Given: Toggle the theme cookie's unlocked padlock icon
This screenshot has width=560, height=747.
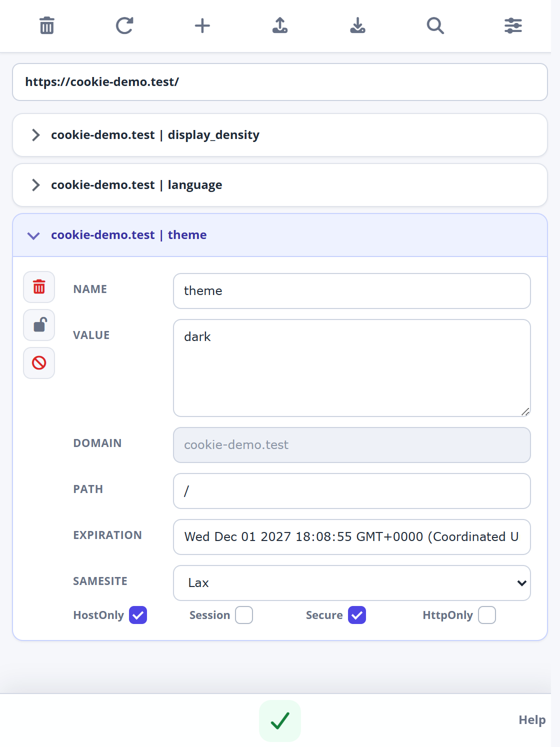Looking at the screenshot, I should [x=39, y=325].
